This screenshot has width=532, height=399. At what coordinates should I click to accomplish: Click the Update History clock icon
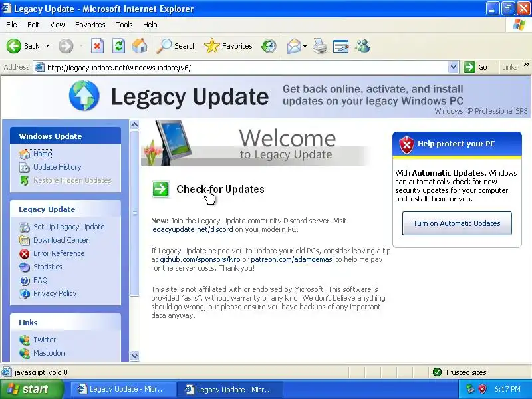point(25,167)
